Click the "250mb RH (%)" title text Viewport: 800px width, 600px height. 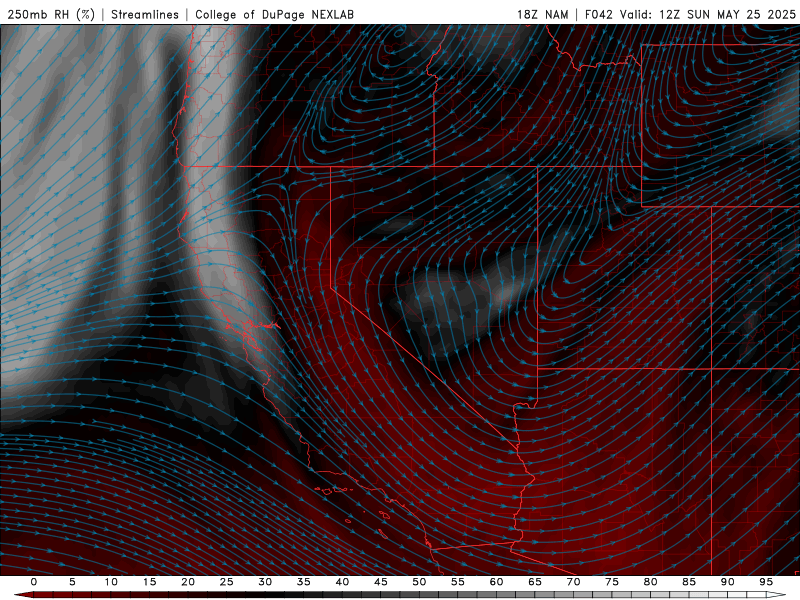point(51,14)
